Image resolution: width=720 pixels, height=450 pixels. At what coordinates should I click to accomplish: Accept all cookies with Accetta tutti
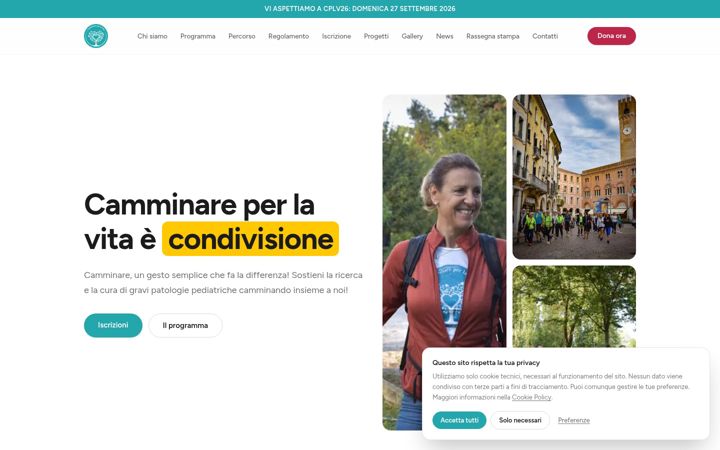tap(459, 420)
